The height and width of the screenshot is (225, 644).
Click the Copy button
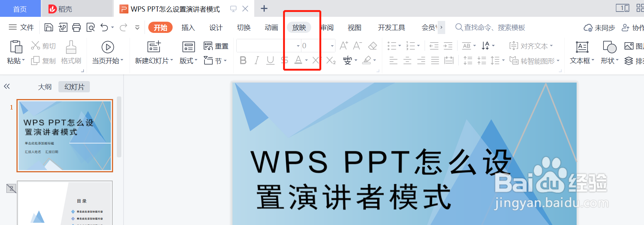coord(43,61)
